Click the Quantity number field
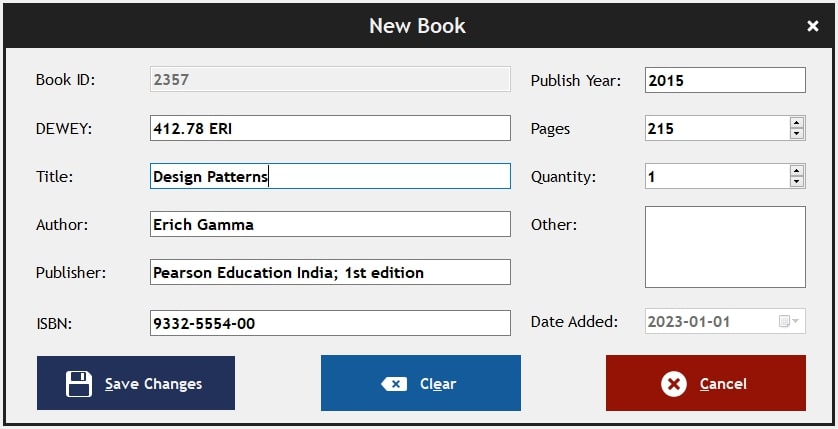The width and height of the screenshot is (838, 429). tap(717, 176)
